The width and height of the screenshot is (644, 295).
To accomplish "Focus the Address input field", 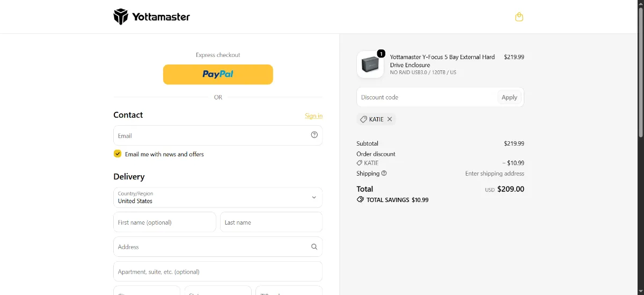I will pos(218,247).
